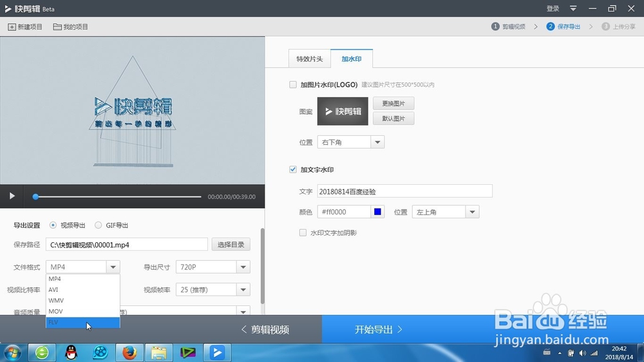The height and width of the screenshot is (362, 644).
Task: Open the film reel app in taskbar
Action: [x=100, y=352]
